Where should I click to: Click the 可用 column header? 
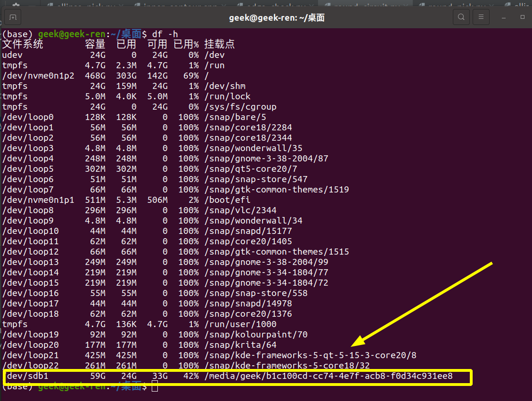(x=157, y=44)
